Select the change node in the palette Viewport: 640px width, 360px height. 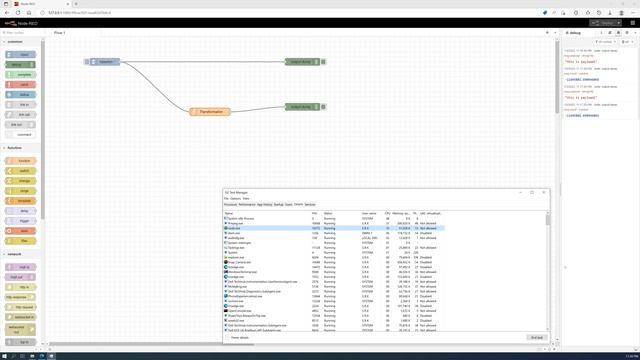coord(20,181)
